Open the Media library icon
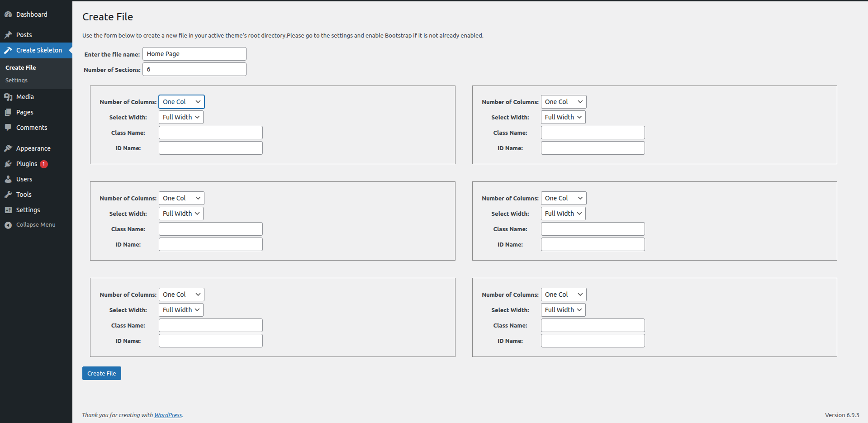868x423 pixels. [9, 96]
